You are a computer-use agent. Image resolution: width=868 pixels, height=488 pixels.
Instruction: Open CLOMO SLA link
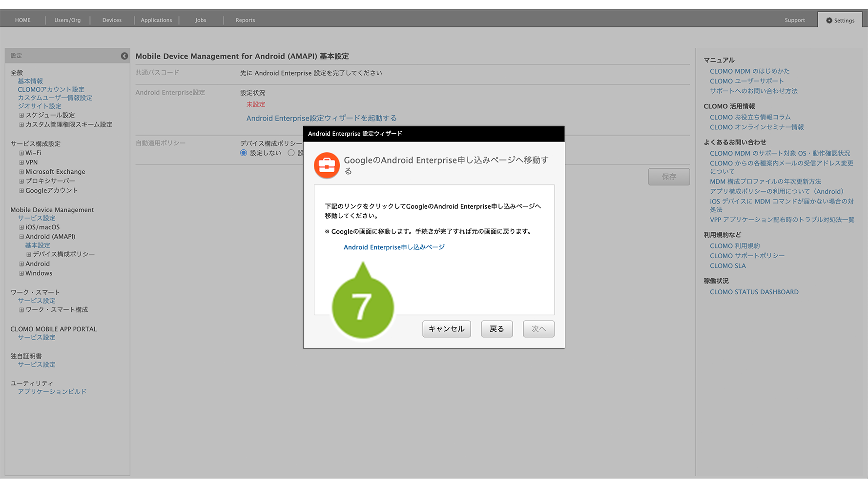[x=728, y=266]
